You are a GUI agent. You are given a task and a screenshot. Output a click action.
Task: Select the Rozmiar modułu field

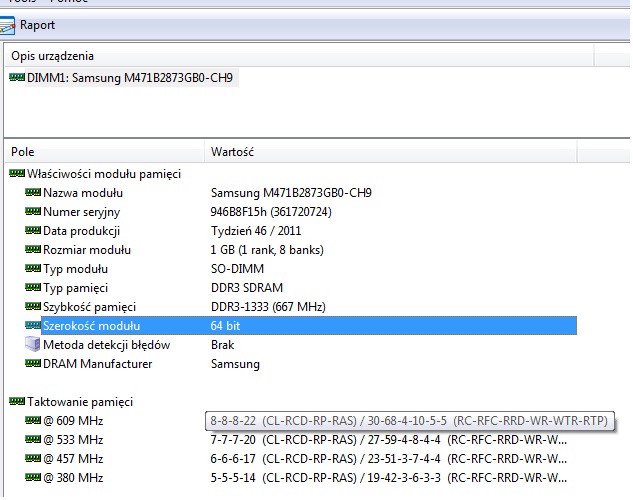click(87, 250)
